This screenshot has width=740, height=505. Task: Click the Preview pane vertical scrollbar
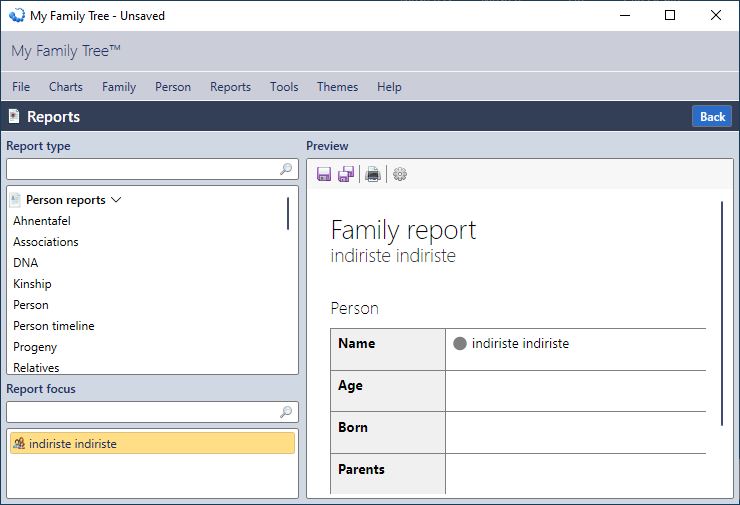(722, 313)
